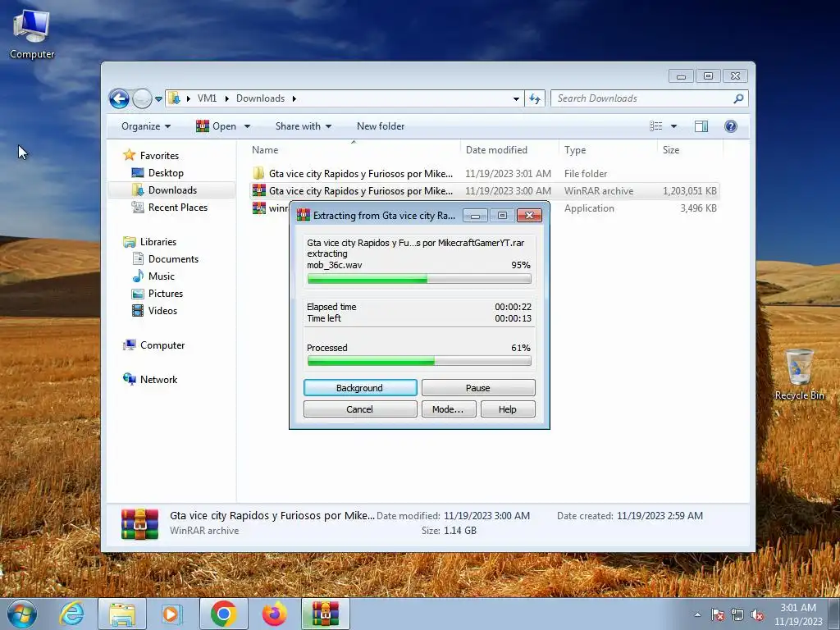
Task: Click the search magnifier icon
Action: (x=738, y=98)
